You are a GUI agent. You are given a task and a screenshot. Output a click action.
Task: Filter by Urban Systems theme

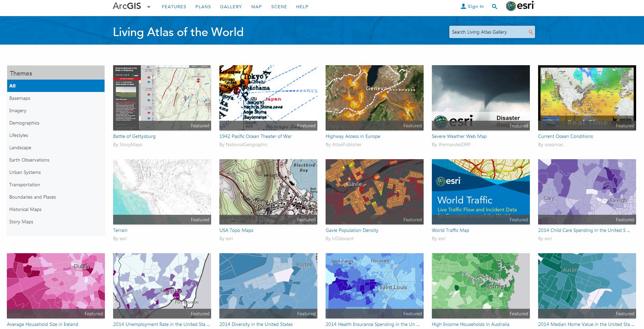pos(25,172)
